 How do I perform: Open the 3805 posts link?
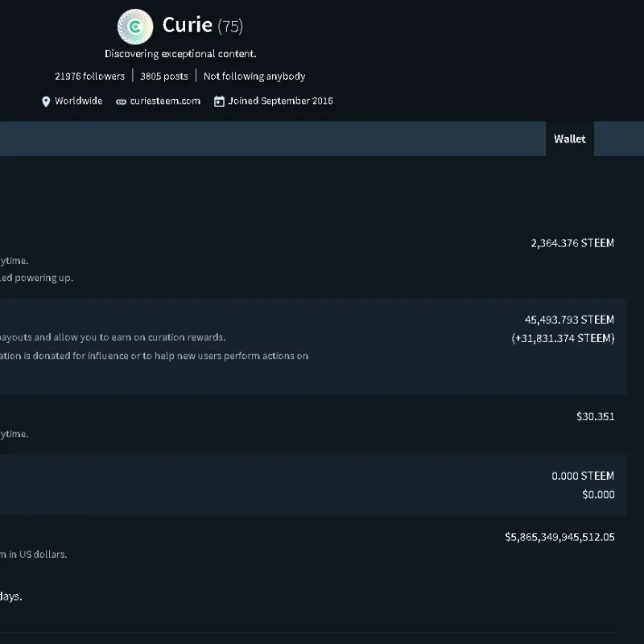tap(164, 76)
